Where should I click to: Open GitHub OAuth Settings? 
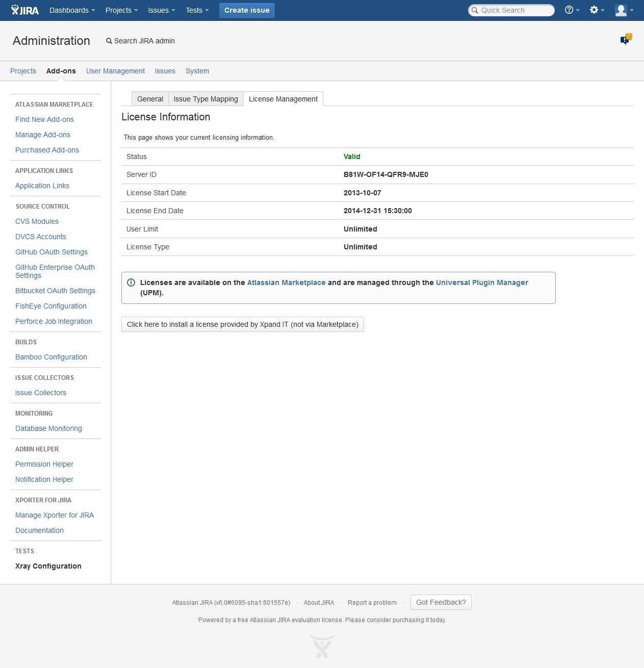coord(51,252)
